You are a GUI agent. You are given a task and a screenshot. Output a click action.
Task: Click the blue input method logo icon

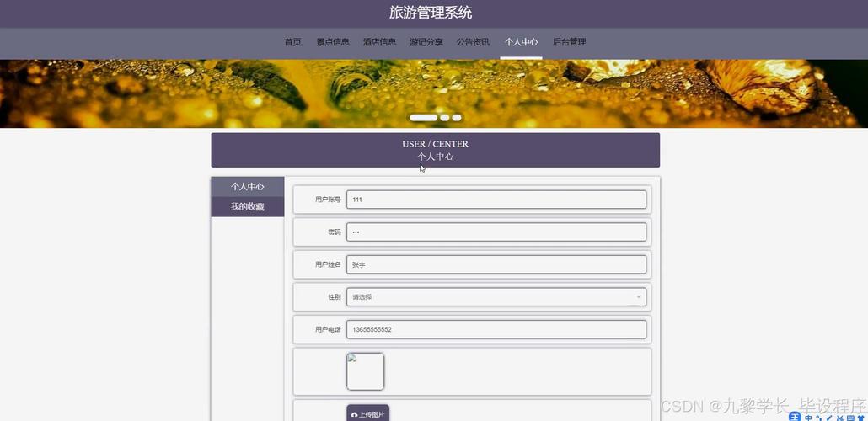pyautogui.click(x=795, y=417)
